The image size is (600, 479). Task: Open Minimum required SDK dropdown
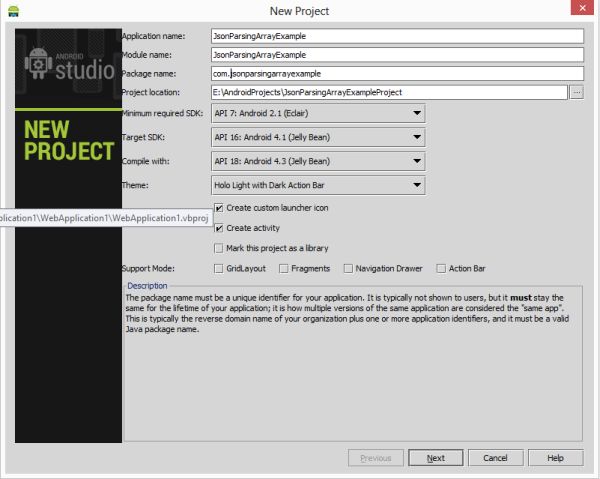point(318,113)
